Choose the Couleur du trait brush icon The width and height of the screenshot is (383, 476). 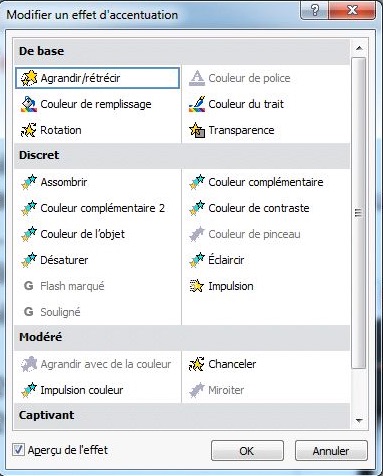(x=197, y=104)
